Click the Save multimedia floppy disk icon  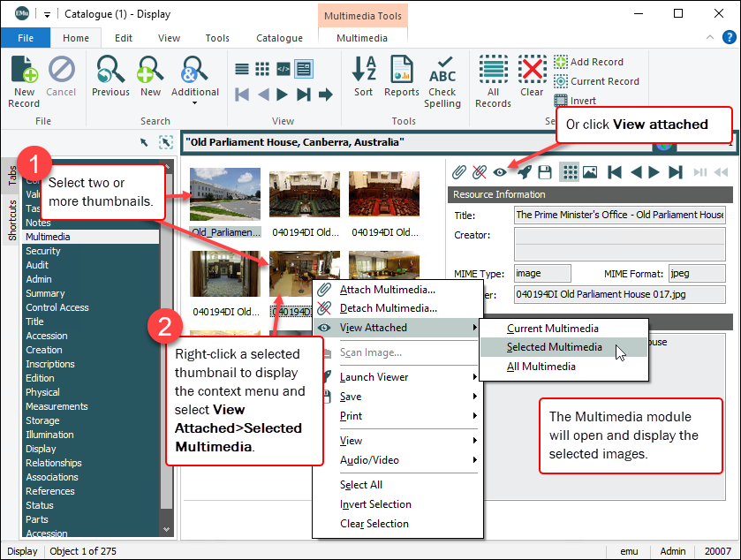545,172
